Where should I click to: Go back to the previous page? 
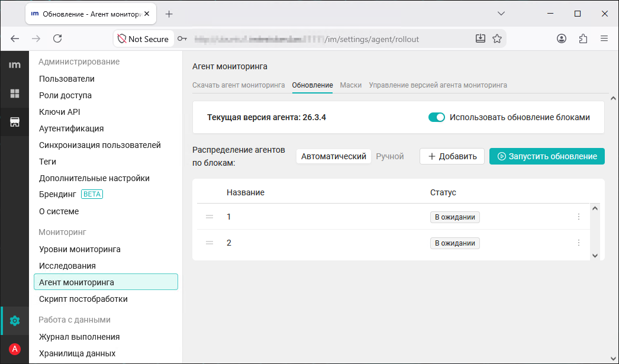pos(15,38)
